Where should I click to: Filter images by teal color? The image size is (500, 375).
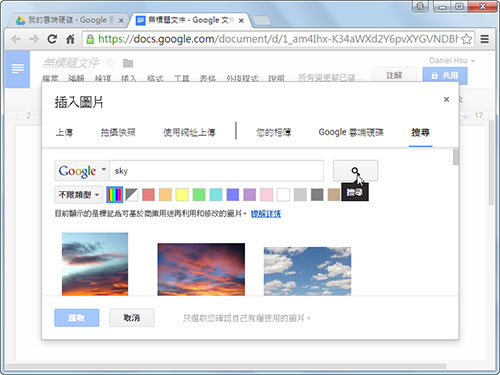[216, 195]
